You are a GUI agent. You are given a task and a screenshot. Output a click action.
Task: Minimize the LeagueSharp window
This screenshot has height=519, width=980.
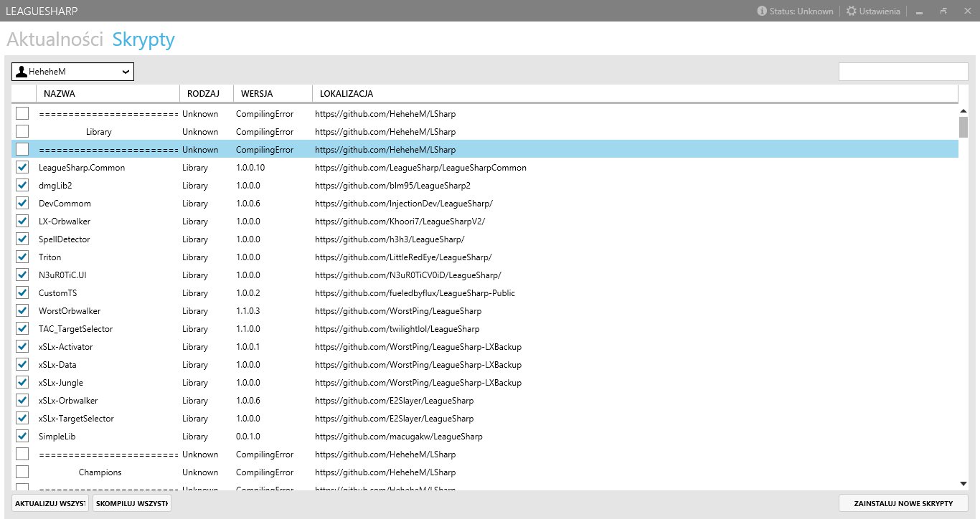point(919,11)
